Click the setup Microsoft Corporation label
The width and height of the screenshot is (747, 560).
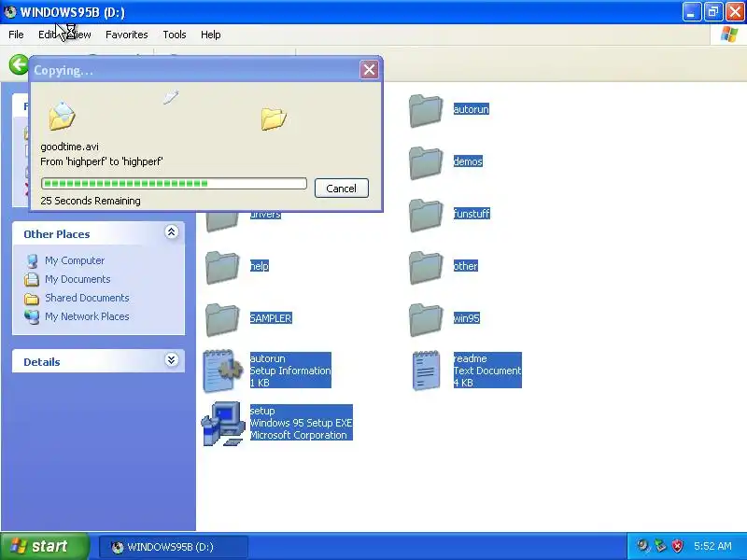301,423
